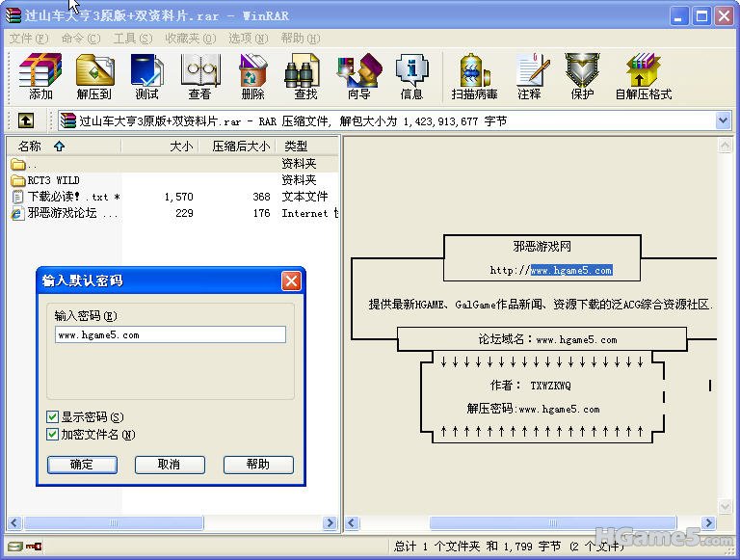Close the 输入默认密码 dialog
The image size is (740, 560).
click(291, 280)
